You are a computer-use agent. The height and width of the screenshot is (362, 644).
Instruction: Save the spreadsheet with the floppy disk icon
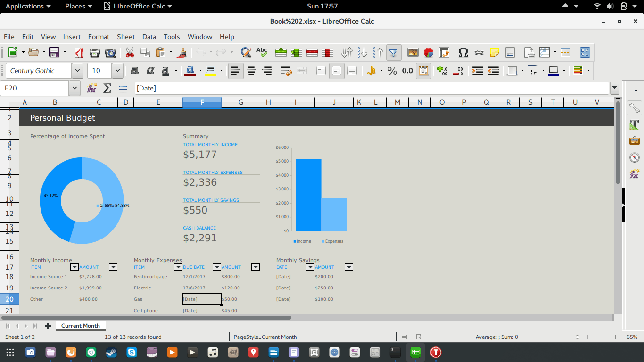click(54, 52)
